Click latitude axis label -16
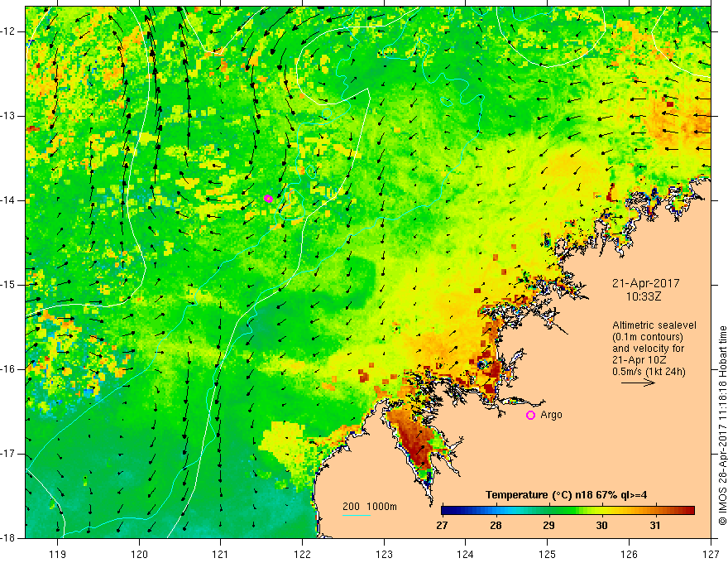 click(x=8, y=369)
